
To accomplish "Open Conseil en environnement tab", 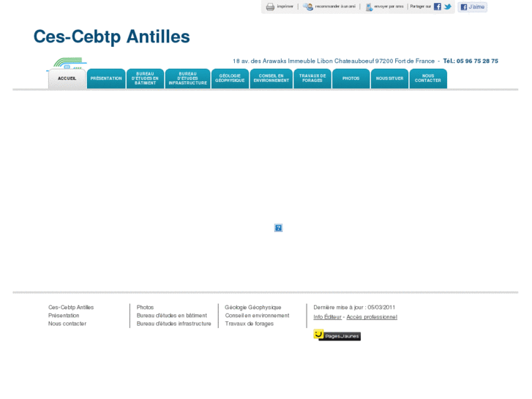I will pyautogui.click(x=271, y=79).
